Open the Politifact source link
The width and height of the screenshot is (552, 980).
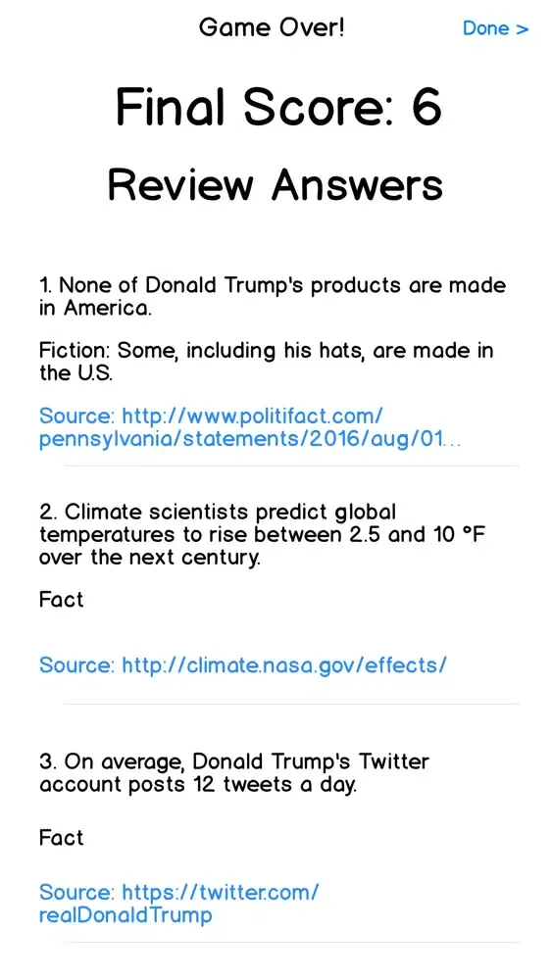[x=250, y=427]
